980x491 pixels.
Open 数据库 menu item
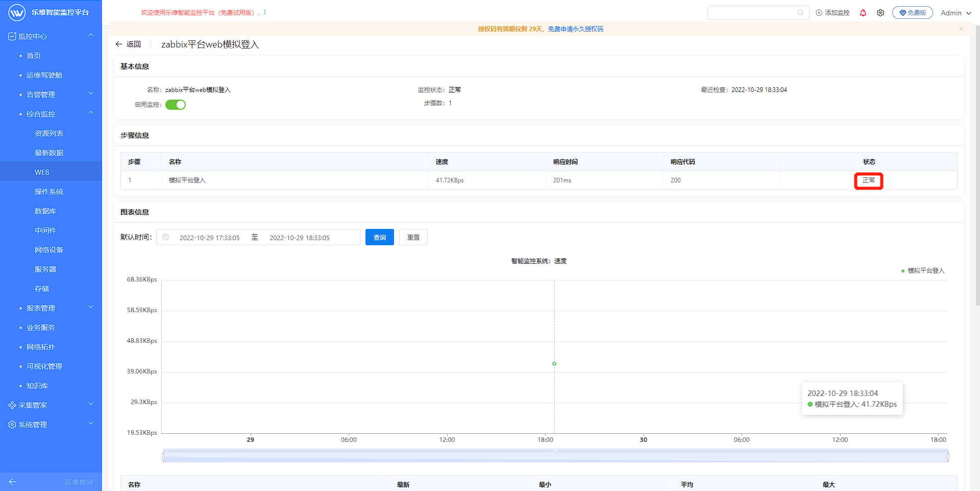pos(45,211)
